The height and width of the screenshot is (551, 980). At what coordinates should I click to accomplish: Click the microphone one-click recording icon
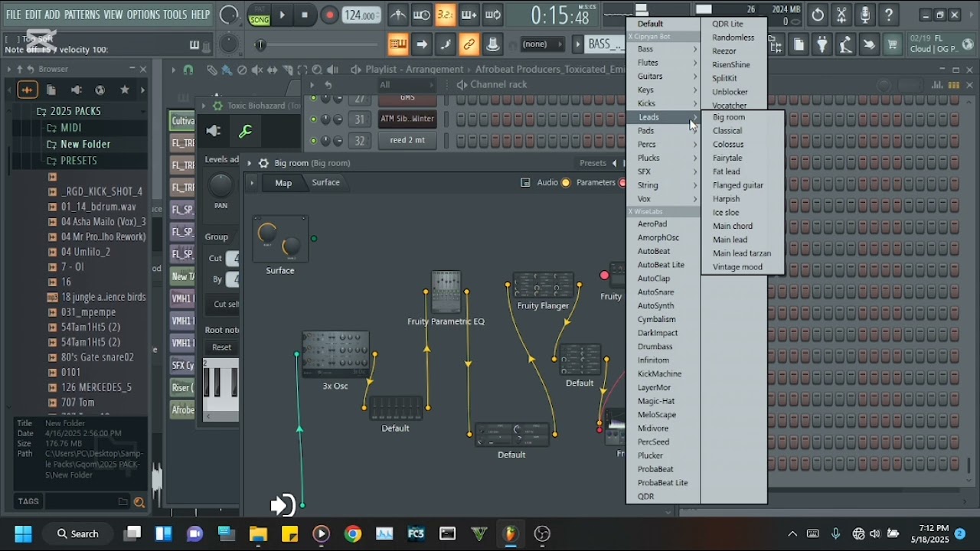click(865, 15)
